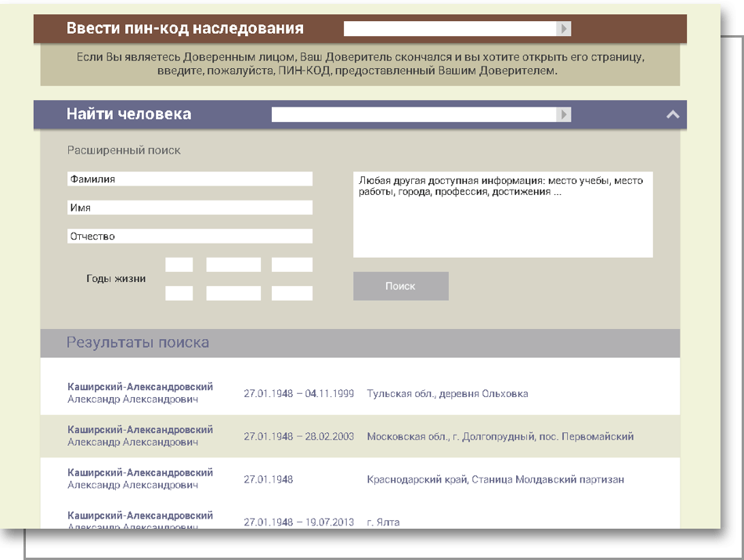Select death year field in Годы жизни
The width and height of the screenshot is (744, 560).
pos(292,293)
